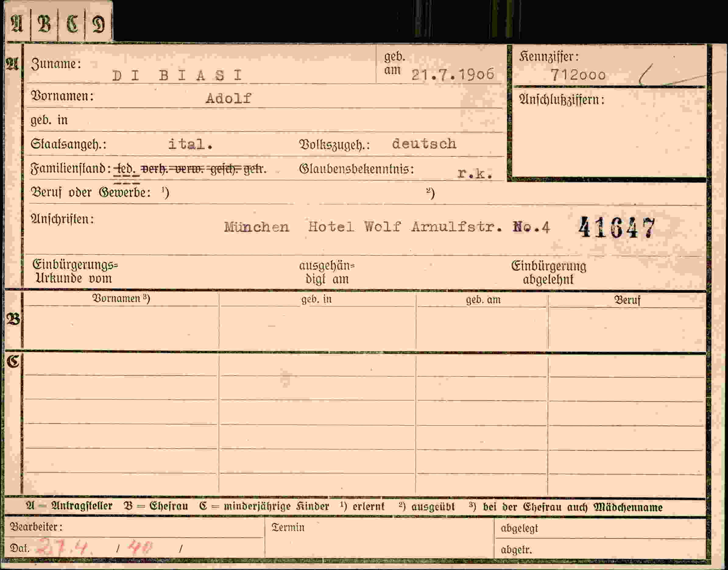Click the legend 'C = minderjährige Kinder'
The height and width of the screenshot is (570, 728).
point(264,507)
